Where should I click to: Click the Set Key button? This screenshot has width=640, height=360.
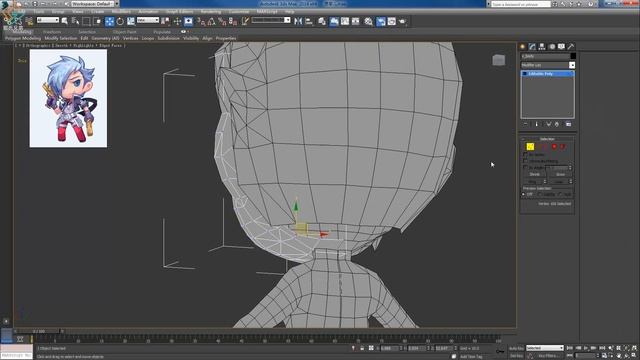(516, 356)
